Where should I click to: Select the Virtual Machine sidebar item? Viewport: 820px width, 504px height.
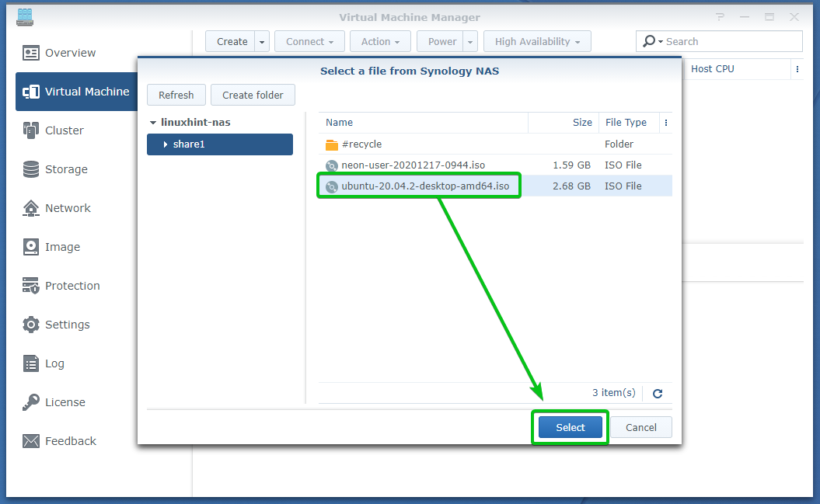(x=76, y=92)
